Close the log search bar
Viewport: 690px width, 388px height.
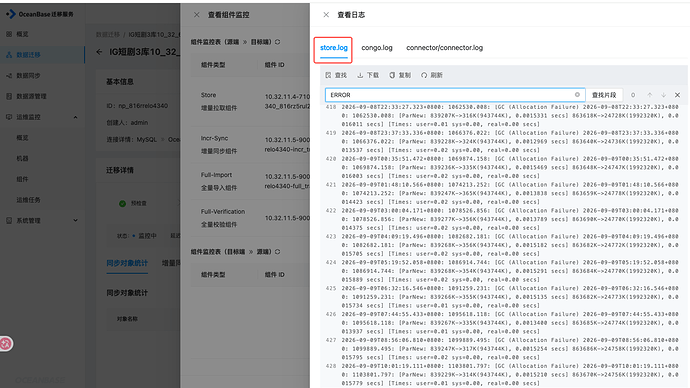(x=677, y=95)
